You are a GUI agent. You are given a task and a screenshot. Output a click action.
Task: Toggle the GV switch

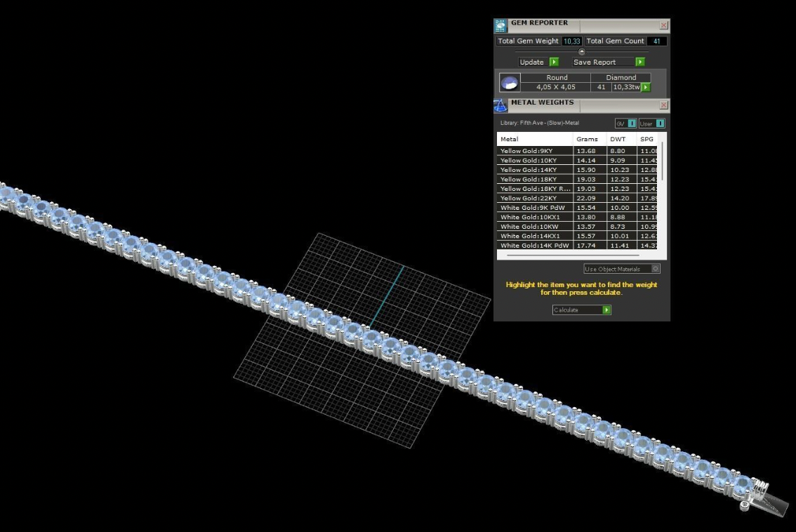[x=632, y=124]
